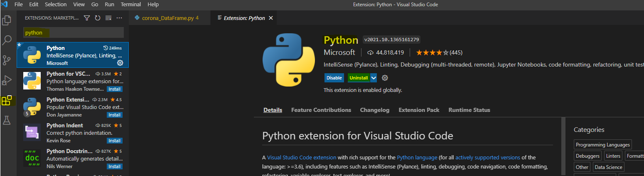Select Python Docstring Generator extension entry
644x176 pixels.
73,158
